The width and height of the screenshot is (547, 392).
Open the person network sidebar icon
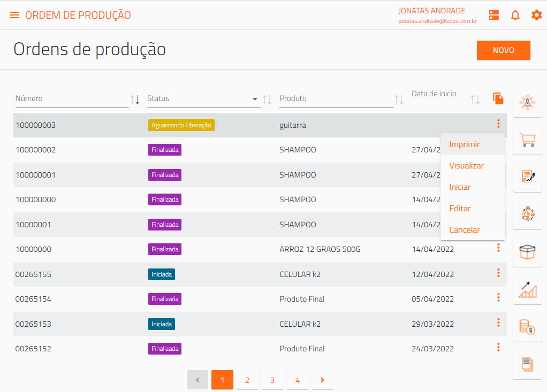point(527,103)
